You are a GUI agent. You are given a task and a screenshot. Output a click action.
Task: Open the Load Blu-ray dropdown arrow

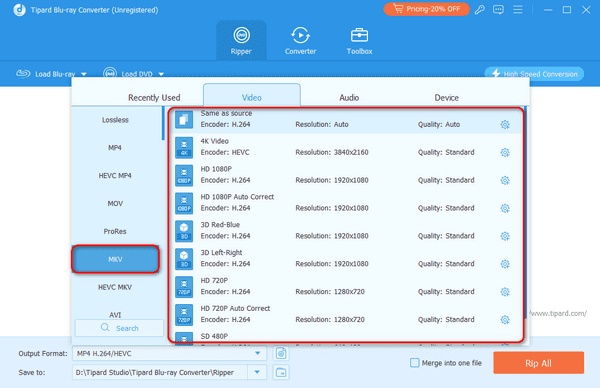tap(84, 74)
